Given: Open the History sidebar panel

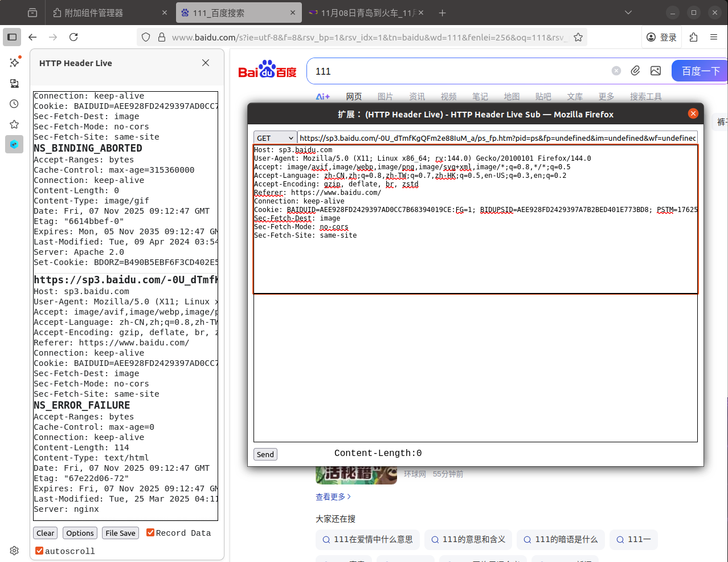Looking at the screenshot, I should pyautogui.click(x=14, y=104).
